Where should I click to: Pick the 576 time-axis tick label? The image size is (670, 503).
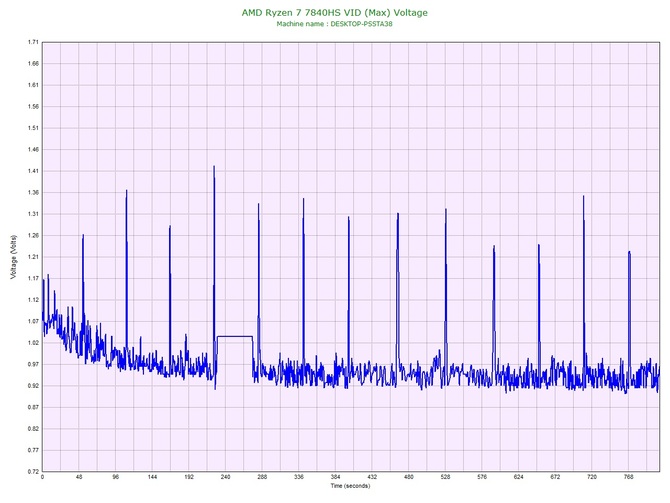[x=482, y=477]
